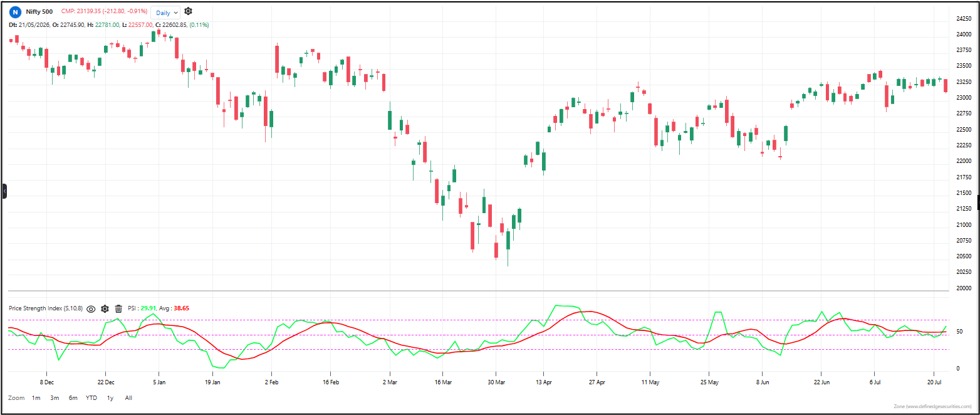Click the 25 May date label

(x=709, y=381)
